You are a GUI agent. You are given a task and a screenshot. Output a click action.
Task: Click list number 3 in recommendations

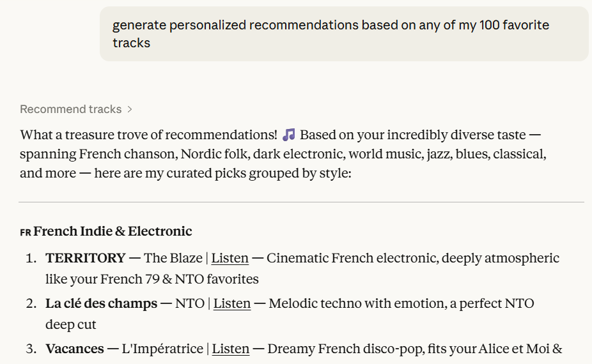tap(31, 349)
